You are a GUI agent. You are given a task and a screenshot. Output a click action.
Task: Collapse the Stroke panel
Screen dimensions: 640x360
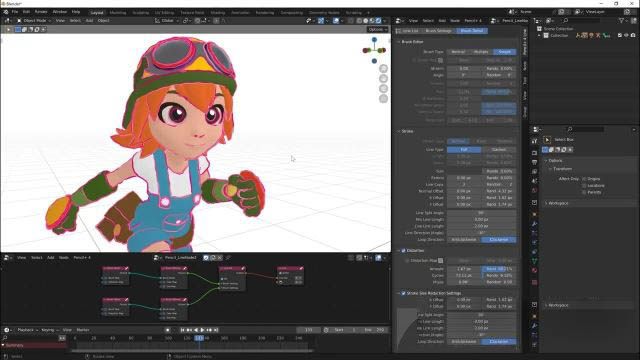point(399,131)
